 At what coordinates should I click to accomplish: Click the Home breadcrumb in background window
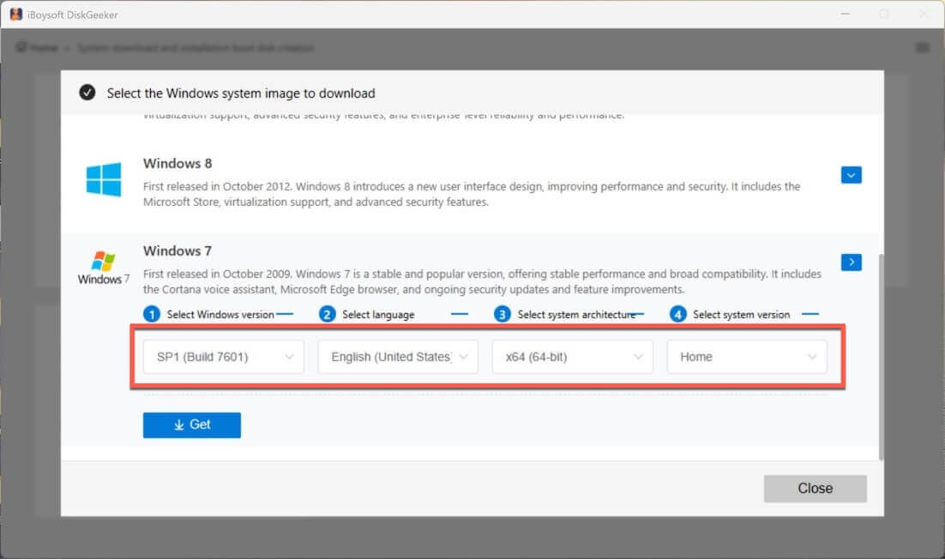click(x=38, y=48)
